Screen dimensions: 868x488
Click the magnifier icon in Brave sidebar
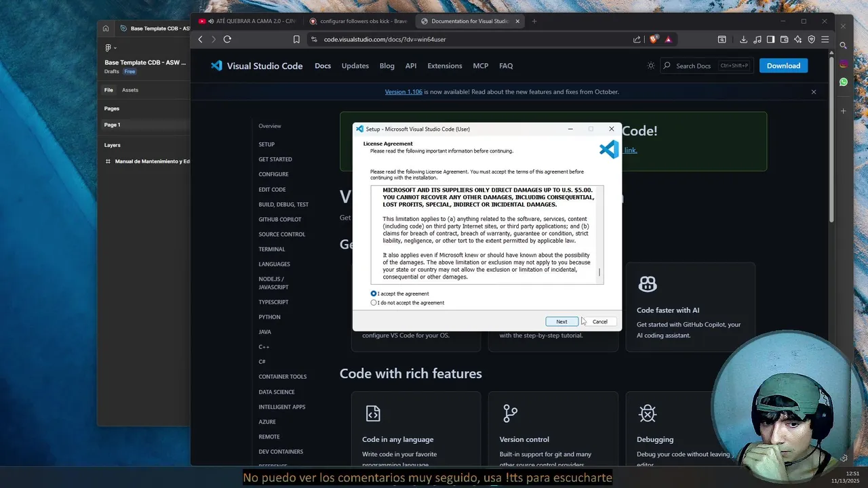click(844, 45)
